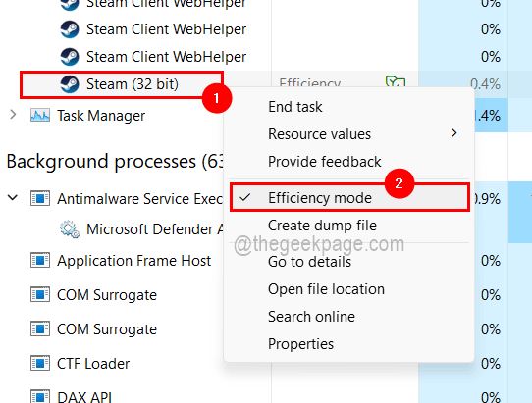The height and width of the screenshot is (403, 532).
Task: Select Go to details menu entry
Action: [x=309, y=262]
